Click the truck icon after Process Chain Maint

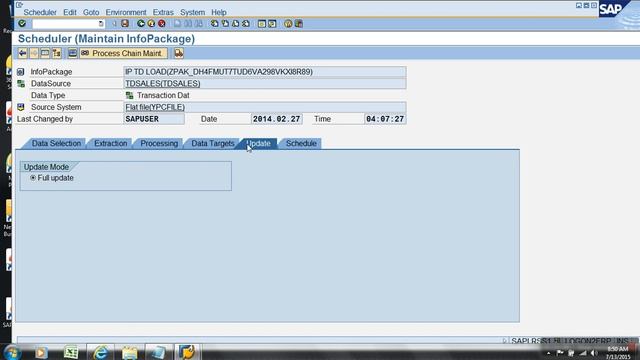pos(179,53)
